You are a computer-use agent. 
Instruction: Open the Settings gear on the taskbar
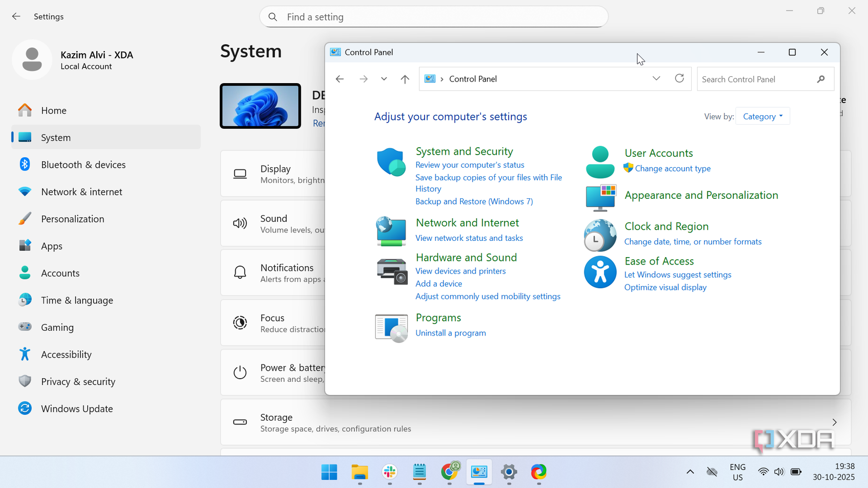coord(509,472)
